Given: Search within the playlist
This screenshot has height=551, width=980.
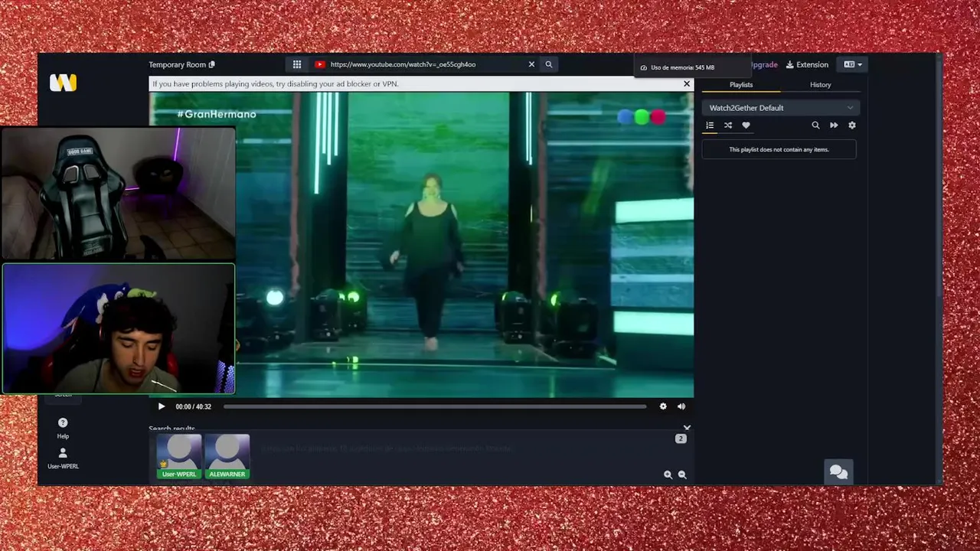Looking at the screenshot, I should pos(815,126).
